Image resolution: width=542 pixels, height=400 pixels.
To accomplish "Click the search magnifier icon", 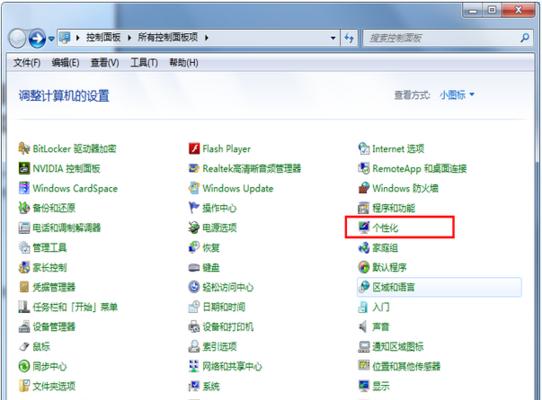I will pos(524,37).
